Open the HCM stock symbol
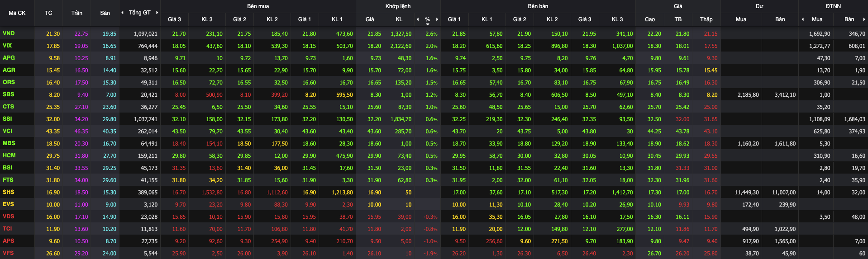Image resolution: width=868 pixels, height=259 pixels. coord(9,155)
